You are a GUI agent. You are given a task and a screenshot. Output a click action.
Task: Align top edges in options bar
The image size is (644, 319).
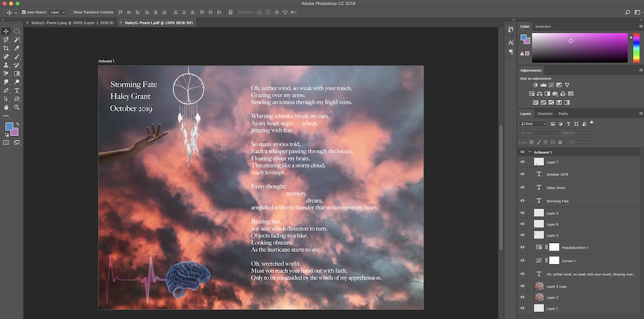click(x=120, y=12)
